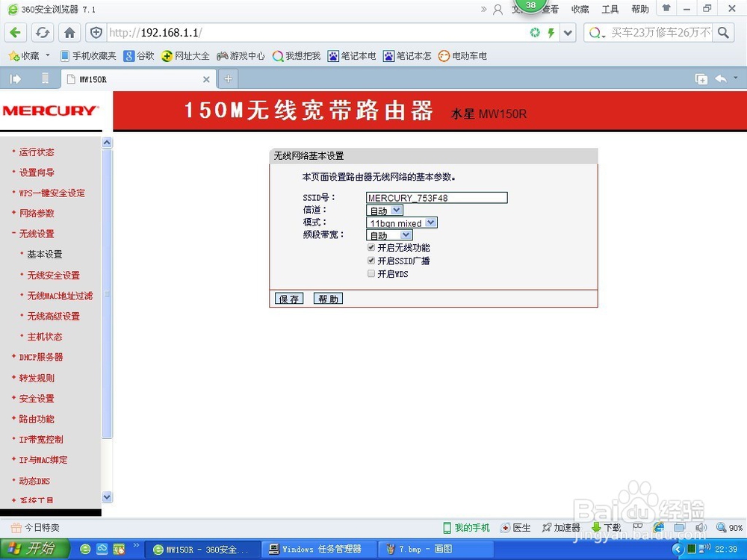The height and width of the screenshot is (560, 747).
Task: Click the security shield icon in address bar
Action: 96,32
